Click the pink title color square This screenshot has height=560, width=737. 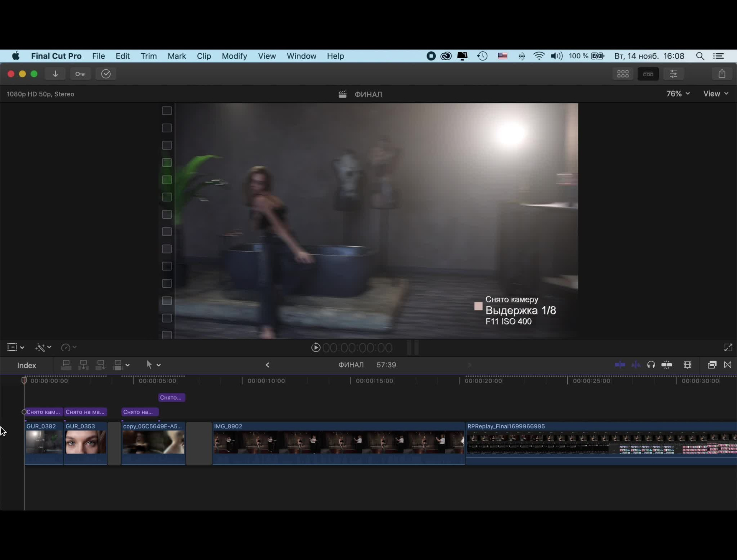coord(478,306)
